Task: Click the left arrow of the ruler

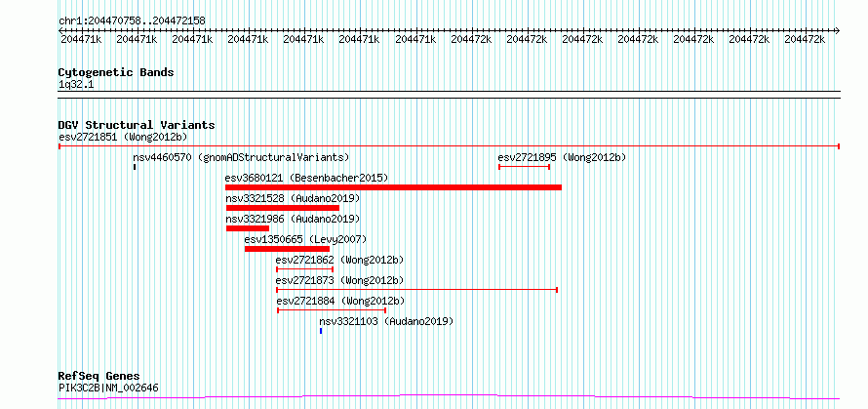Action: tap(60, 30)
